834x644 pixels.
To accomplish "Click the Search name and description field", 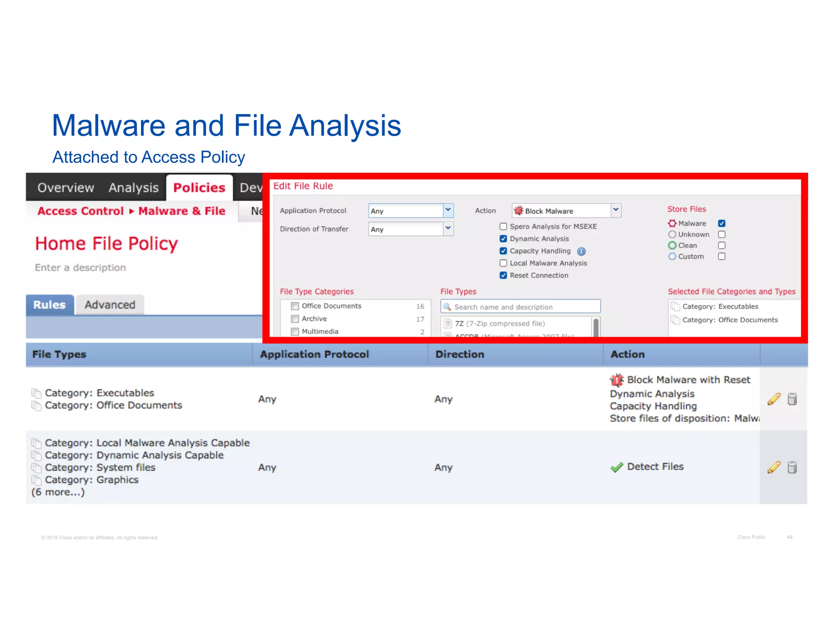I will (x=520, y=307).
